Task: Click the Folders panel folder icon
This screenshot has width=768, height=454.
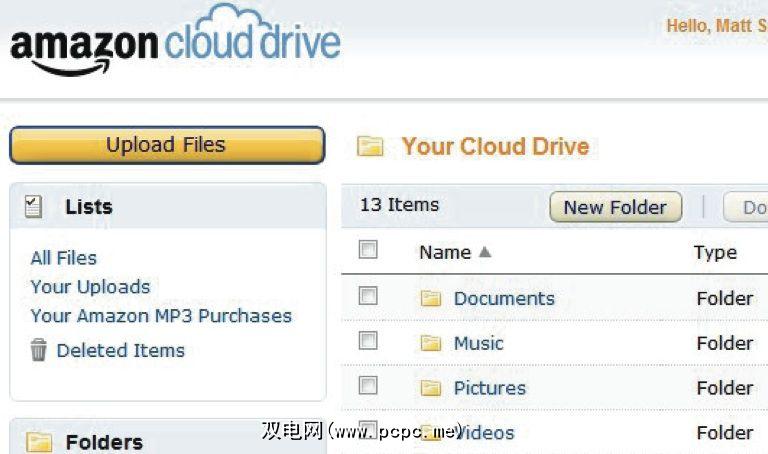Action: click(x=39, y=441)
